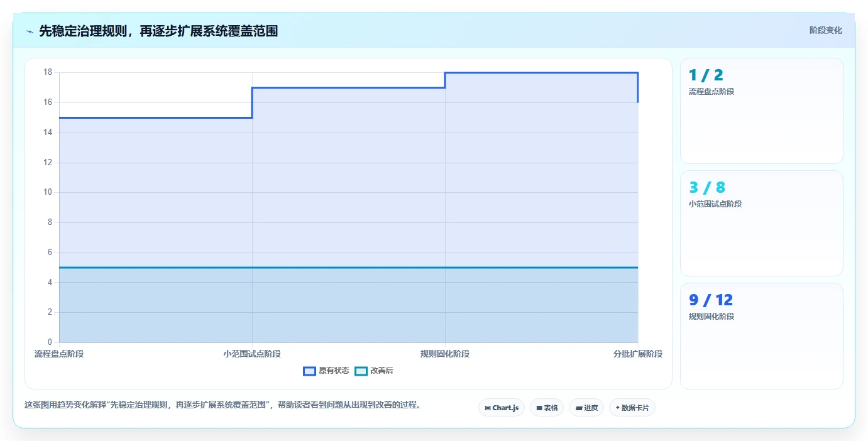868x441 pixels.
Task: Click the 改善后 legend label
Action: click(x=382, y=371)
